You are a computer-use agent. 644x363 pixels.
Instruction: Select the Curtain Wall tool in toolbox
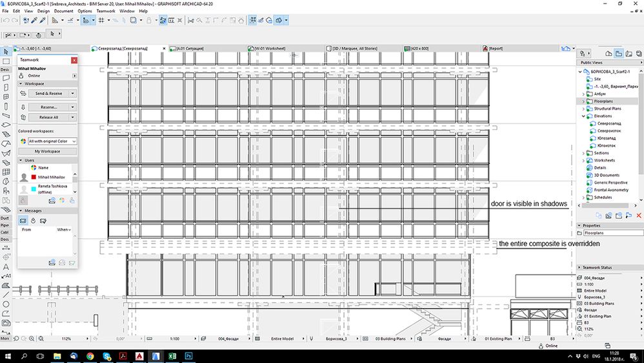click(6, 172)
